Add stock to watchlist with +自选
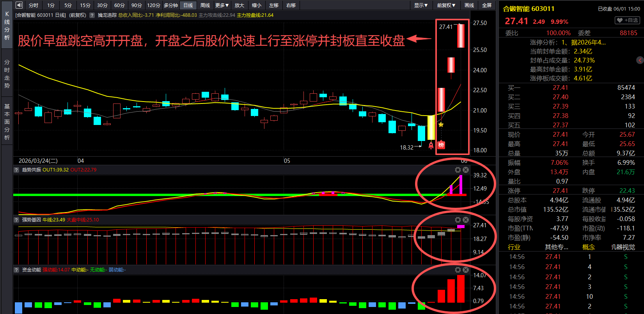 point(628,20)
